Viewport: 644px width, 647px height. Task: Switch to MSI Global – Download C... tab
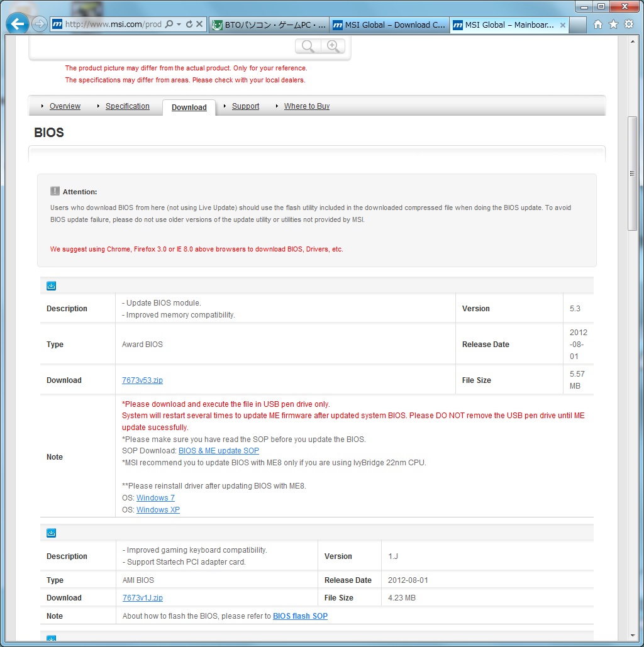pos(389,25)
